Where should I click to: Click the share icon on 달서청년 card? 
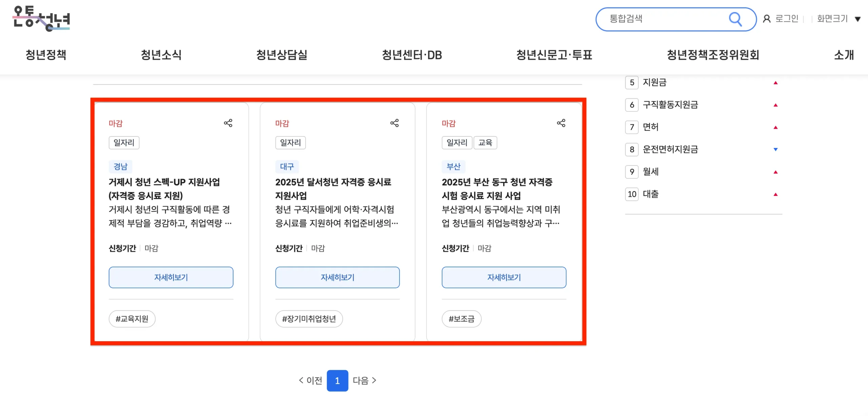(x=394, y=123)
